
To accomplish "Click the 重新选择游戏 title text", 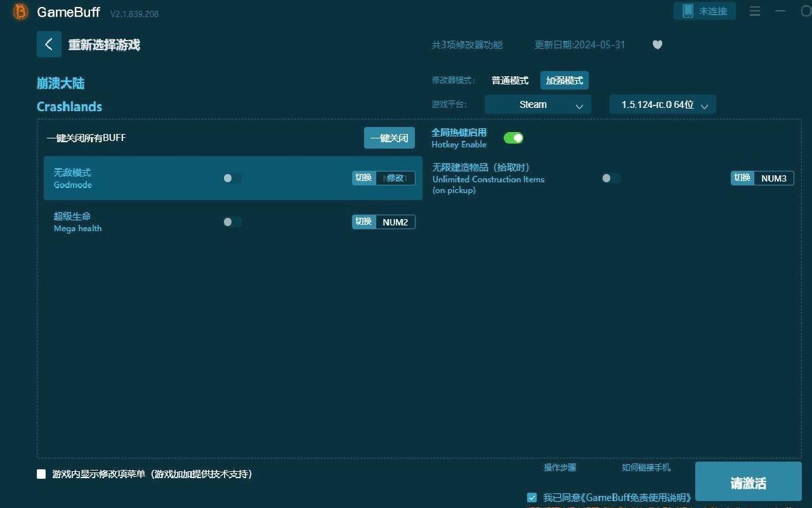I will 104,45.
